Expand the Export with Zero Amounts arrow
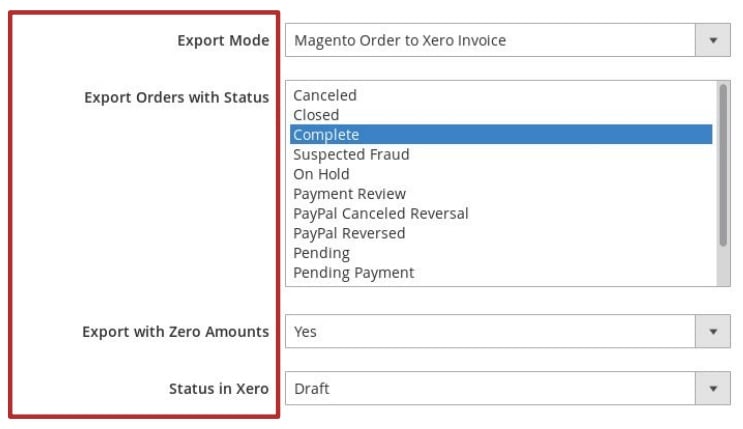 click(713, 331)
